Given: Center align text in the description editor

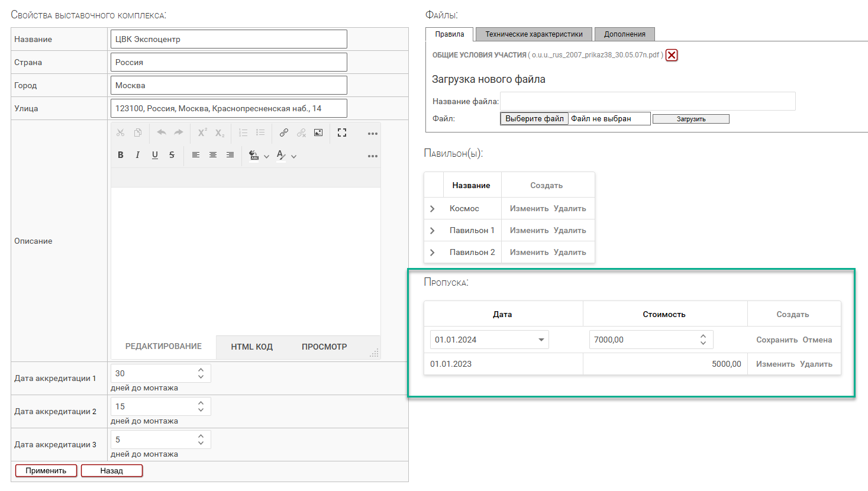Looking at the screenshot, I should (213, 155).
